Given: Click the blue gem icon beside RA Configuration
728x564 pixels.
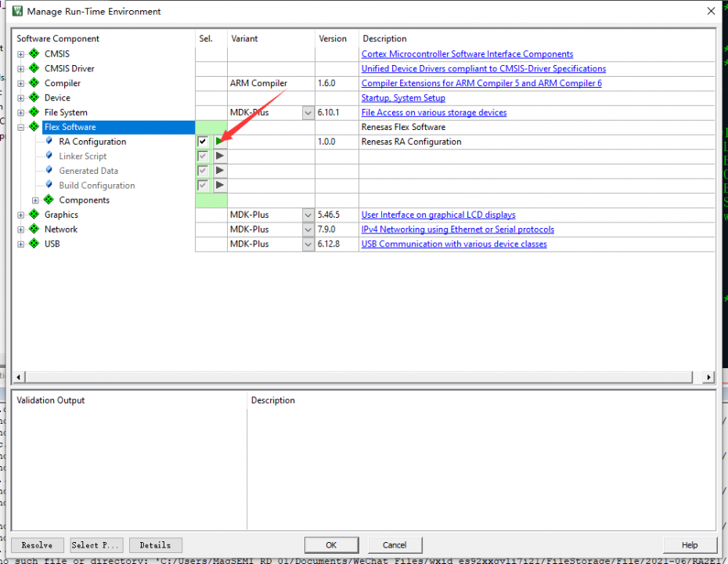Looking at the screenshot, I should click(49, 141).
